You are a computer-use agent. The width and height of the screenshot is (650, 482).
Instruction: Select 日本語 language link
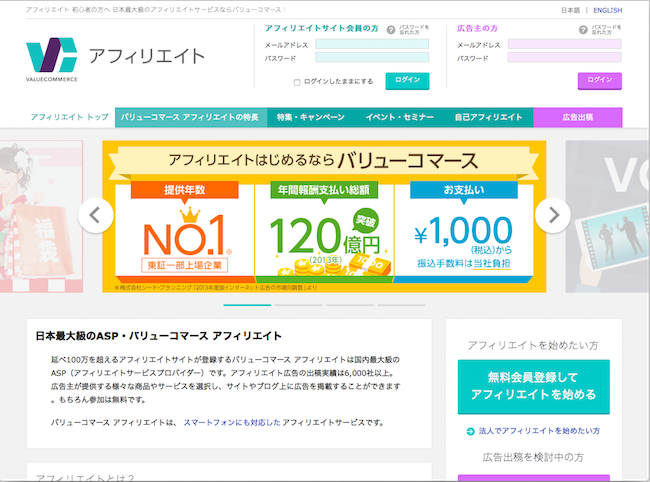[x=570, y=10]
